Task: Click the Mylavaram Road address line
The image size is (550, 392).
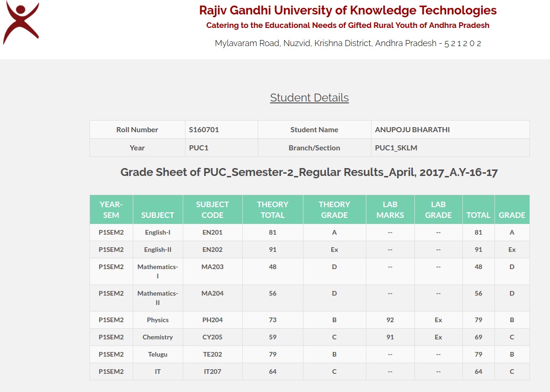Action: pos(348,43)
